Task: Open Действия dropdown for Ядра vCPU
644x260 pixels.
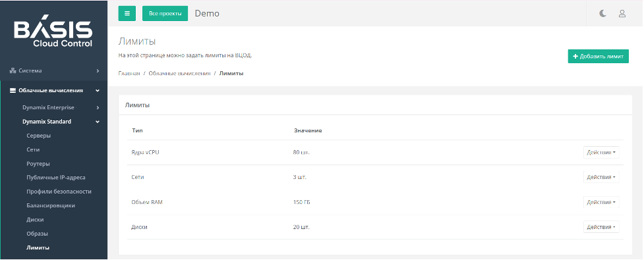Action: 601,152
